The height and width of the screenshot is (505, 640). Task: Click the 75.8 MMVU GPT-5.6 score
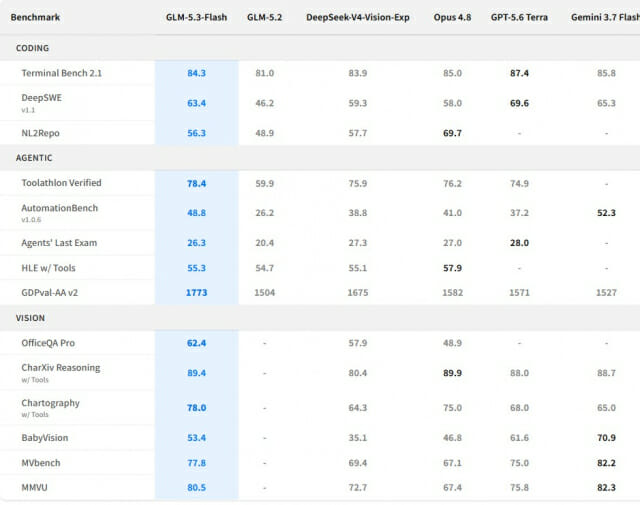[x=519, y=487]
